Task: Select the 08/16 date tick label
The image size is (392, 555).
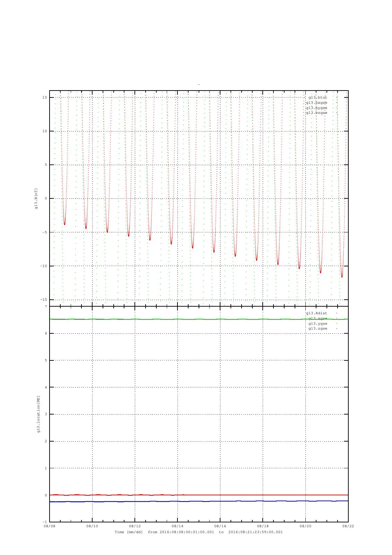Action: pyautogui.click(x=220, y=526)
